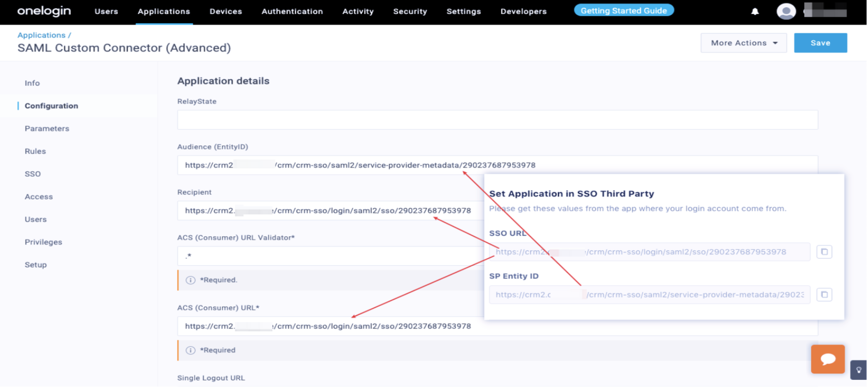Open the Security menu
The height and width of the screenshot is (388, 868).
pos(410,11)
